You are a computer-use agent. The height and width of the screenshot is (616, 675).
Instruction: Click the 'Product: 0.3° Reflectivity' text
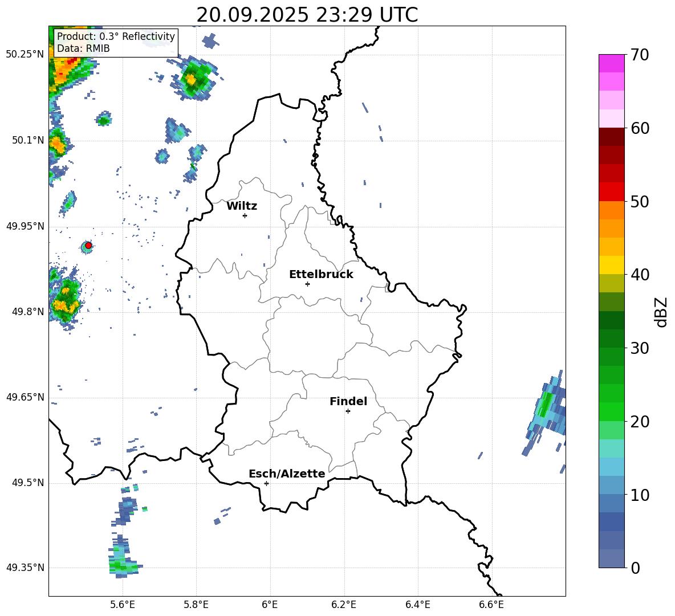pos(116,36)
